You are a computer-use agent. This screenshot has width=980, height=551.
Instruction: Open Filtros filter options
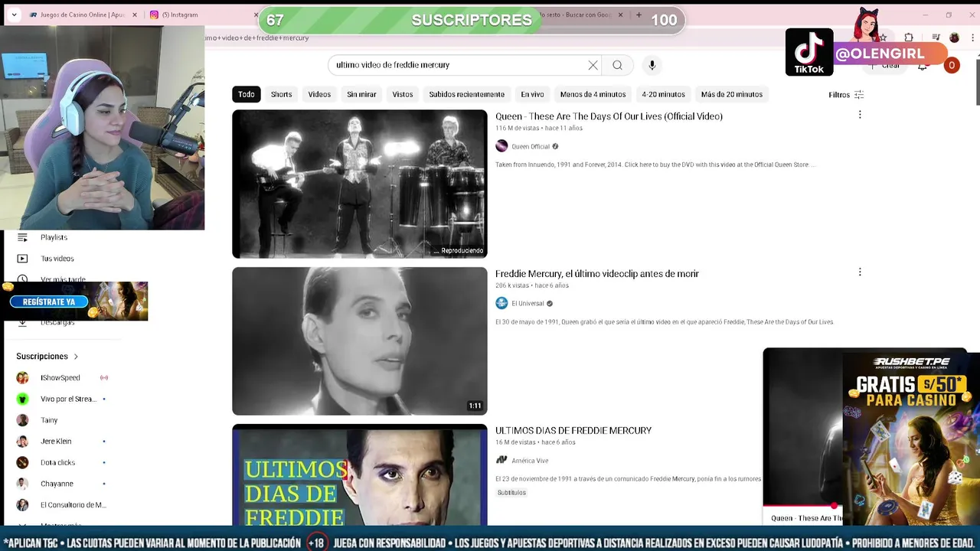coord(846,95)
